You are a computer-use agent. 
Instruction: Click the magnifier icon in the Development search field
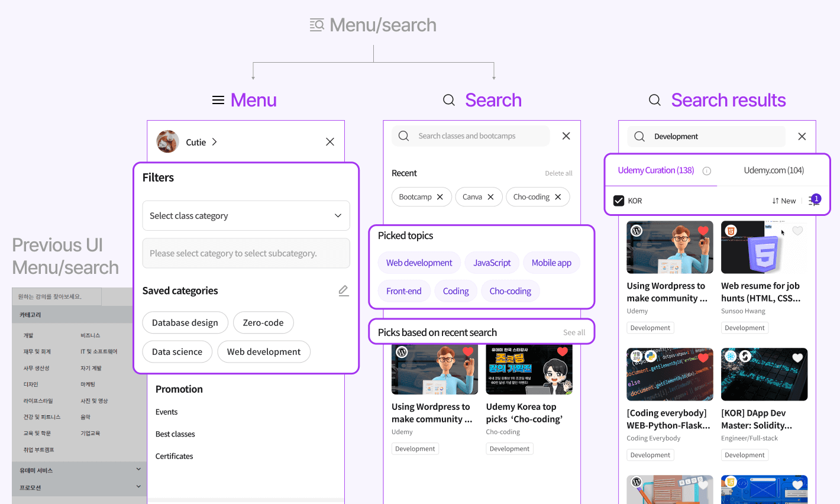coord(639,137)
